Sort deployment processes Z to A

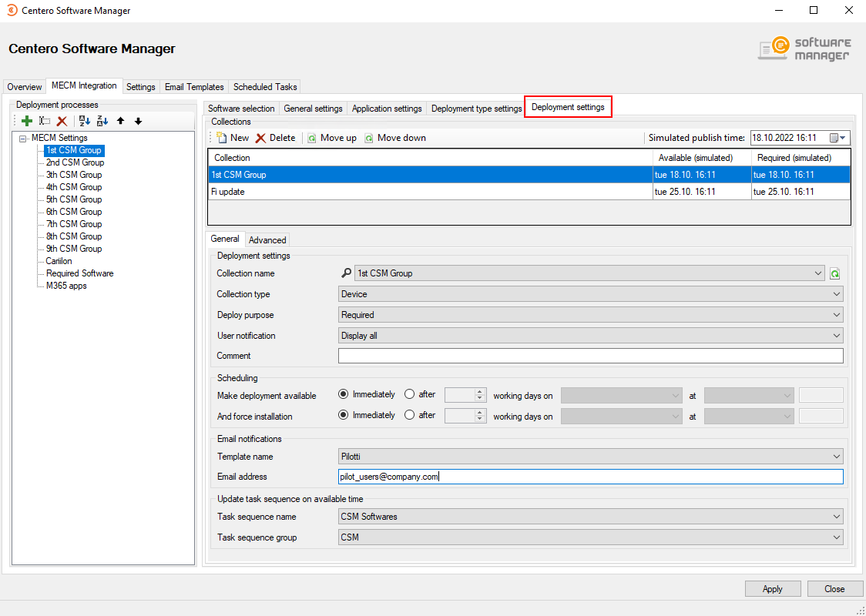click(102, 121)
